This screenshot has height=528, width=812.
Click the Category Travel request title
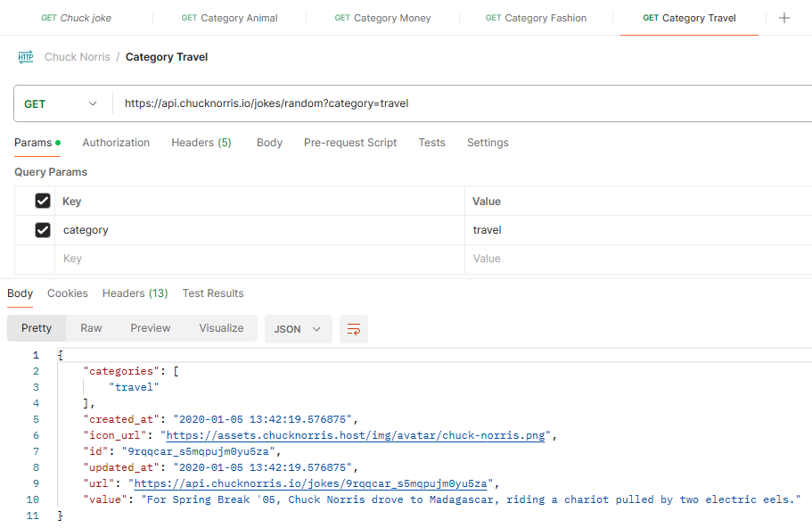(x=167, y=57)
